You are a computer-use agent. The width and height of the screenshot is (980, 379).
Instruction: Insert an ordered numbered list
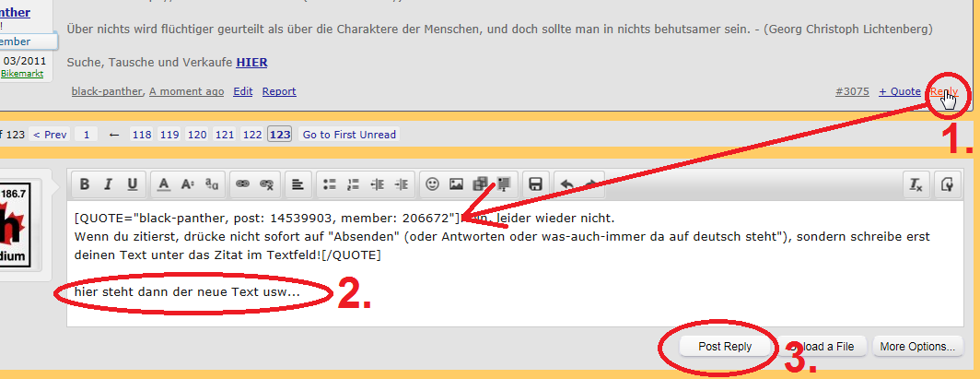(x=353, y=184)
